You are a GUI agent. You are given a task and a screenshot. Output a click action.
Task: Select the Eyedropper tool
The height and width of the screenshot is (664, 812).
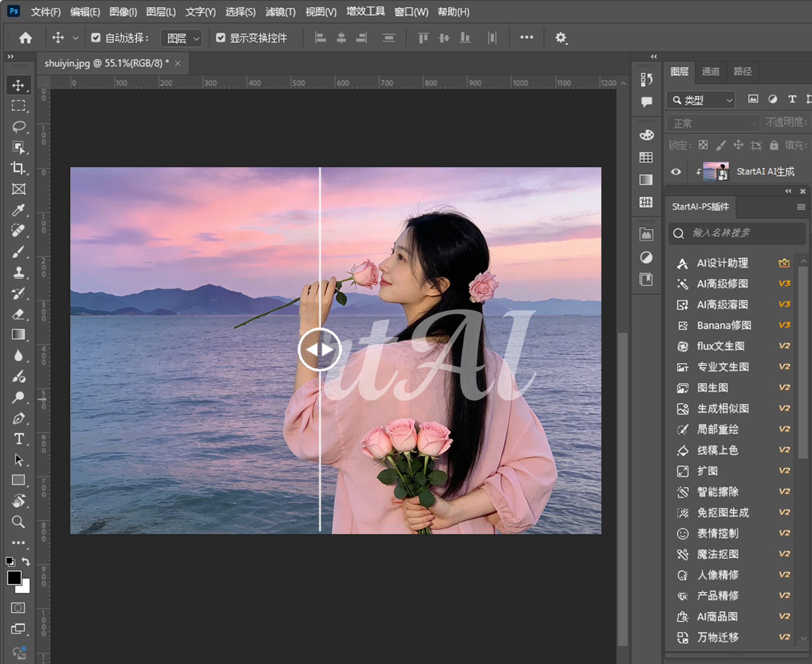pos(18,210)
